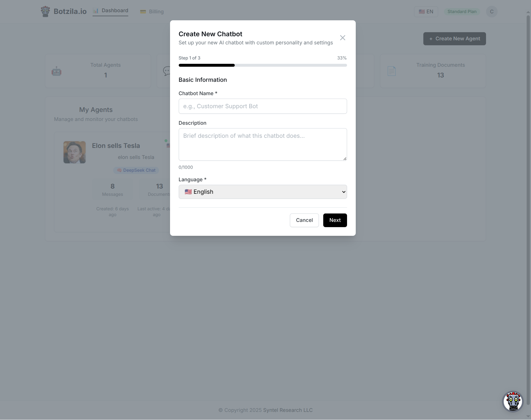Click the Elon sells Tesla agent title
This screenshot has height=420, width=531.
pos(116,146)
